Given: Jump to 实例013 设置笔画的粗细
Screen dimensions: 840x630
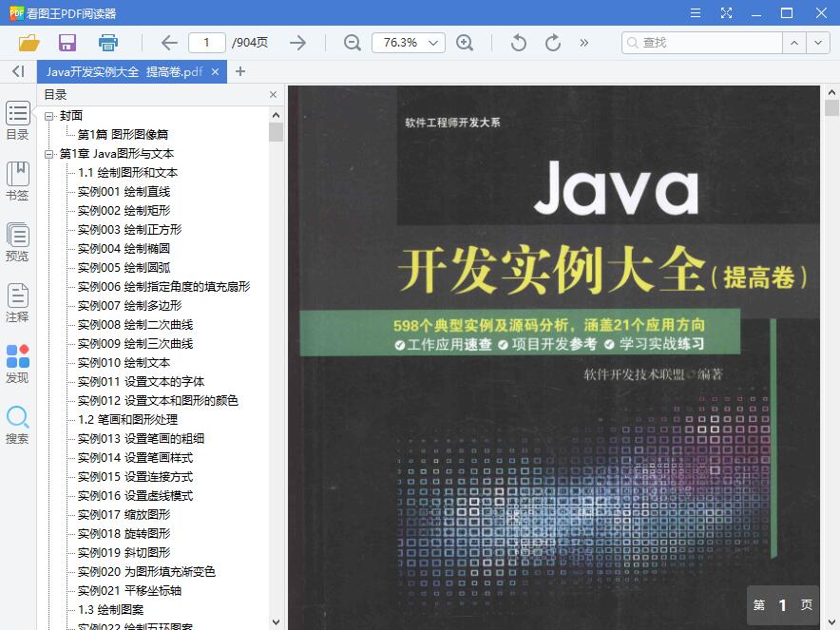Looking at the screenshot, I should [141, 439].
